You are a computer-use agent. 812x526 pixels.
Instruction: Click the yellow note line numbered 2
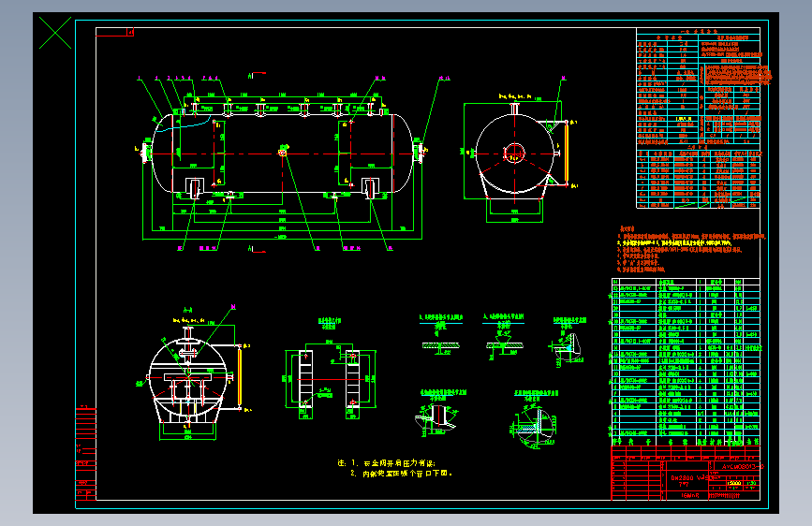coord(402,474)
